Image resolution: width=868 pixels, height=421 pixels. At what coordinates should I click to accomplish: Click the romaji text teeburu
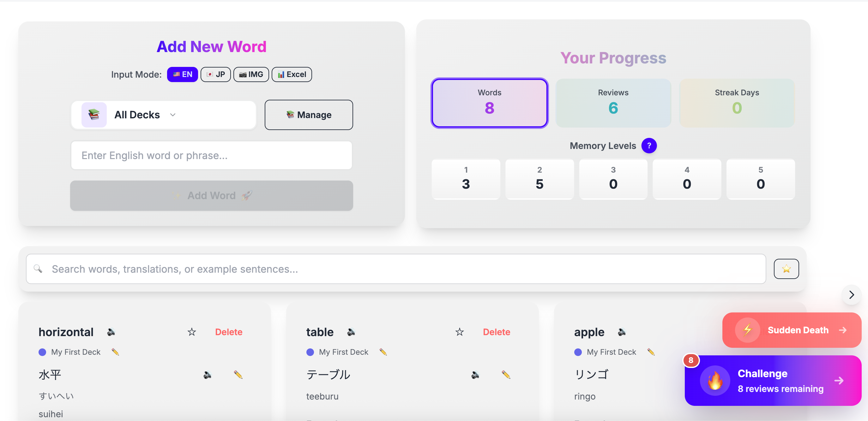point(322,396)
